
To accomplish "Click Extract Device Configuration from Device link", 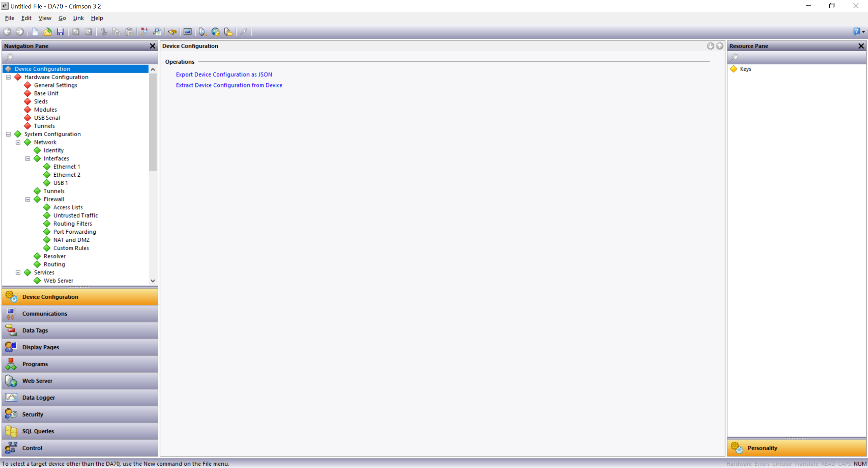I will point(229,85).
